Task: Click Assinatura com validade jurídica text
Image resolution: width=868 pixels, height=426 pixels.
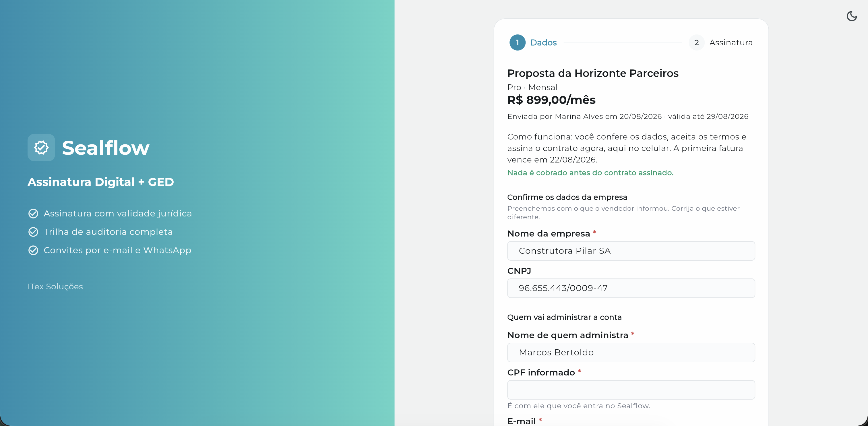Action: click(x=118, y=214)
